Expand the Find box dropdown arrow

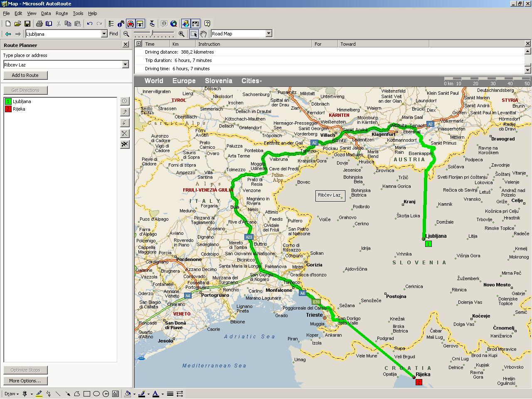click(x=104, y=34)
